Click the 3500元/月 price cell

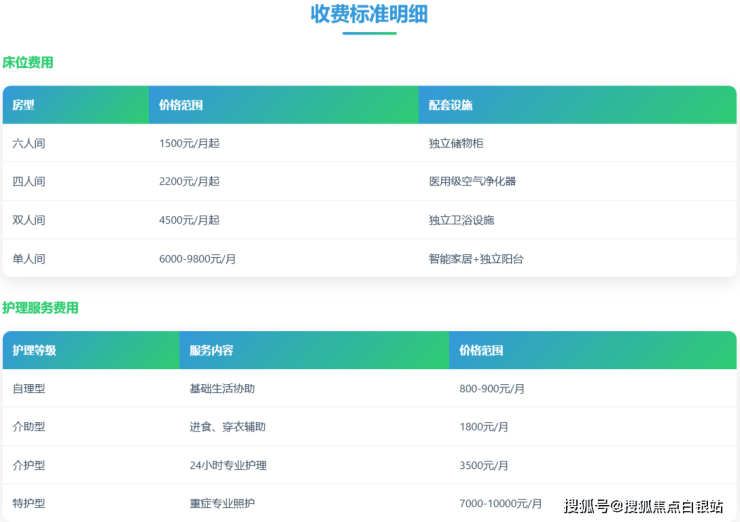click(484, 466)
